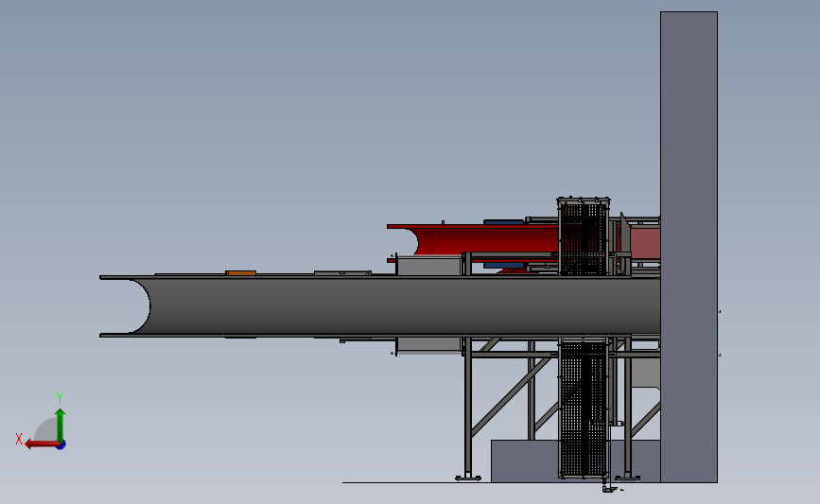Click the green Y axis arrow of the triad
The image size is (820, 504).
click(60, 426)
